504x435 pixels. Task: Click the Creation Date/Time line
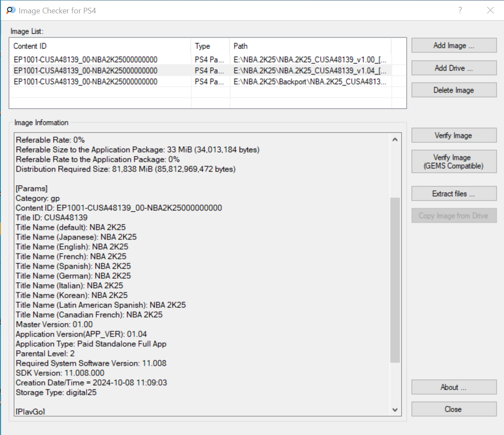point(91,382)
